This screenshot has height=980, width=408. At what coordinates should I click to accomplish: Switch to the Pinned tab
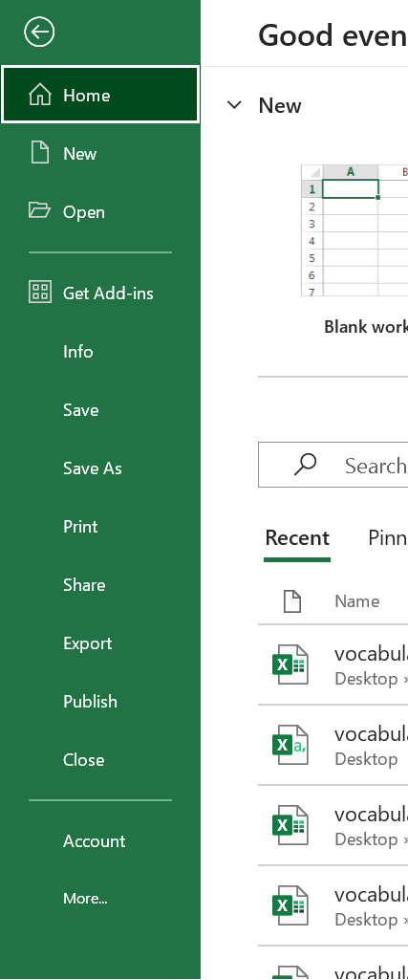[387, 538]
